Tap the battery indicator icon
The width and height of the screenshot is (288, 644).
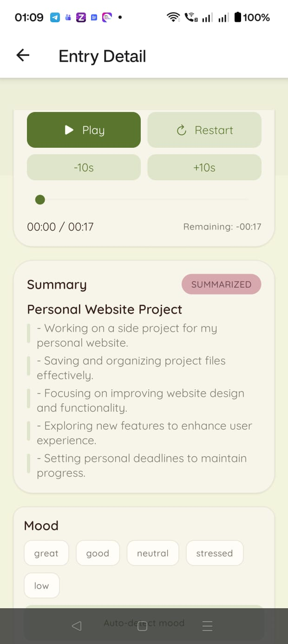[238, 18]
